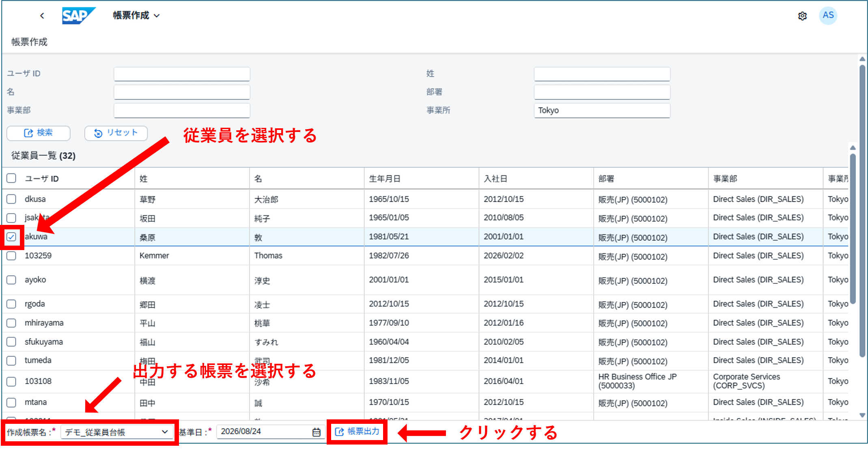Open the 基準日 calendar picker icon

click(317, 432)
